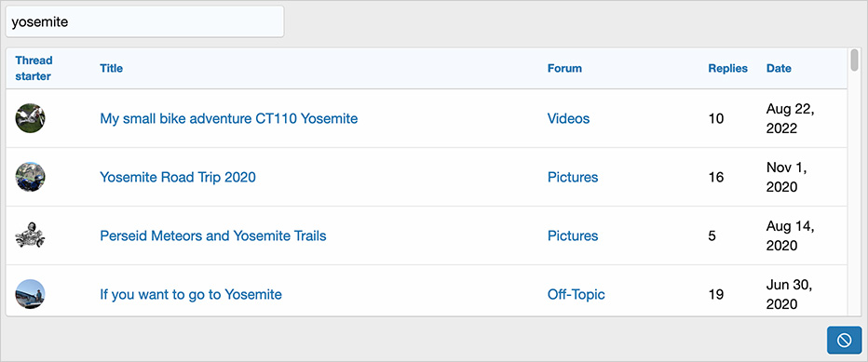Screen dimensions: 868x362
Task: Open 'Perseid Meteors and Yosemite Trails' thread
Action: 213,235
